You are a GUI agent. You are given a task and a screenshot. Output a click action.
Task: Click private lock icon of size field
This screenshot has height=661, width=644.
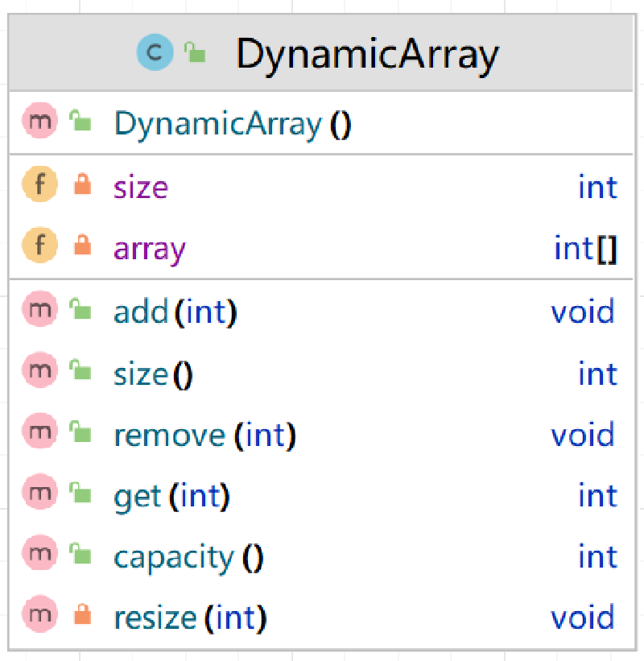tap(82, 184)
